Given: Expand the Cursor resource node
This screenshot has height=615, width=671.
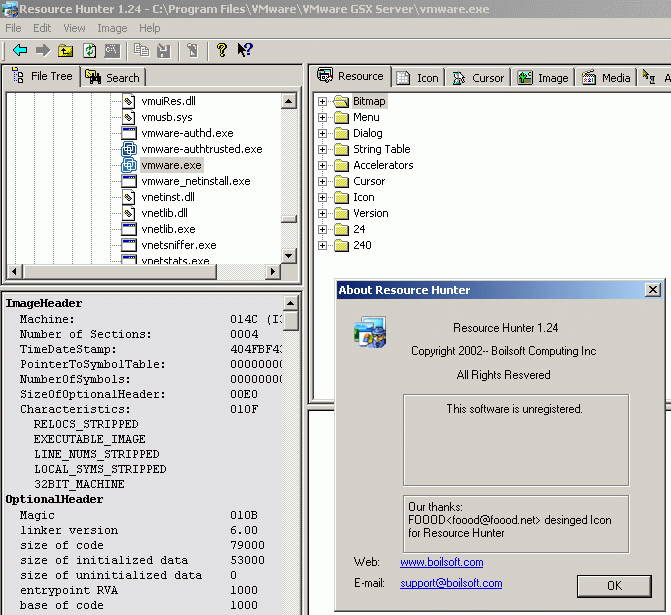Looking at the screenshot, I should pos(322,181).
